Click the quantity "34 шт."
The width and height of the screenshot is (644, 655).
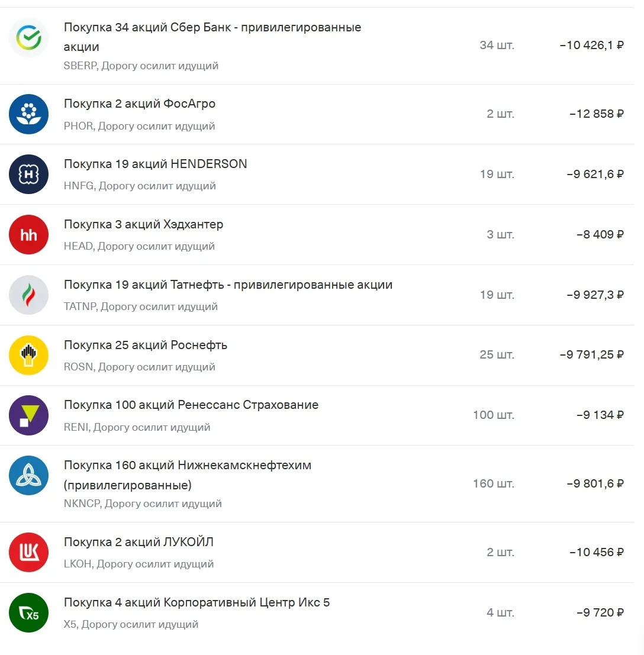[497, 45]
